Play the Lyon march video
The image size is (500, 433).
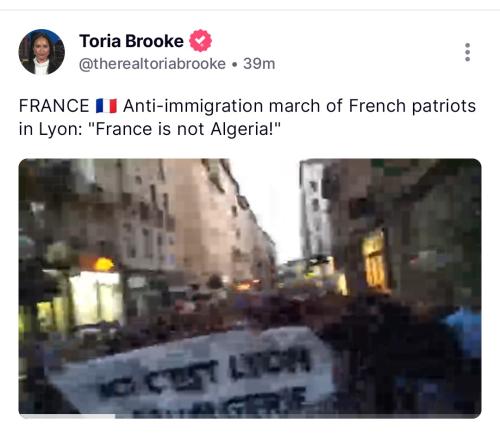(x=250, y=288)
